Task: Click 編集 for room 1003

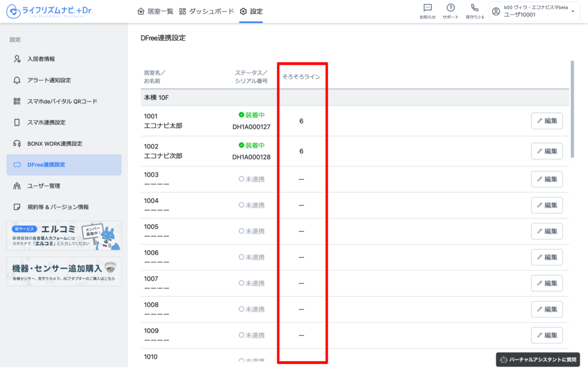Action: tap(547, 179)
